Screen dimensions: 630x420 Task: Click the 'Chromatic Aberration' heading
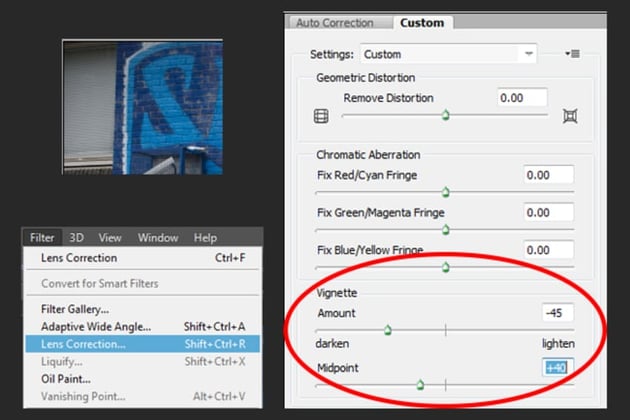[368, 155]
